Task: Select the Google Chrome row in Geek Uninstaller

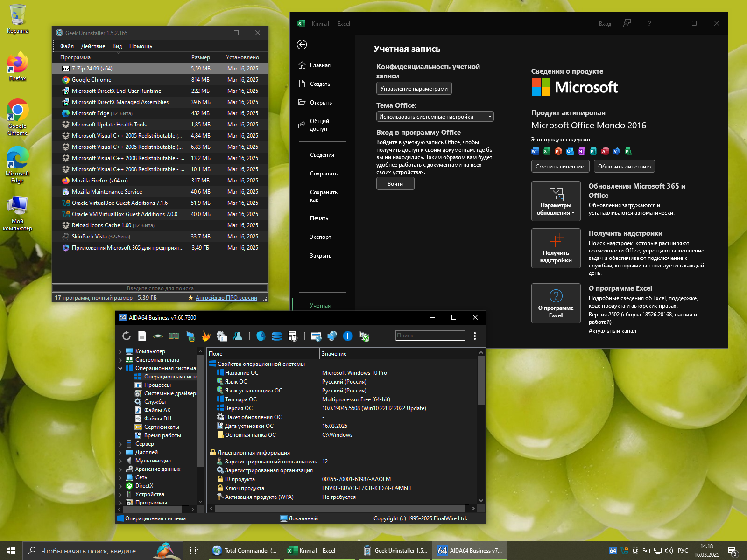Action: (160, 80)
